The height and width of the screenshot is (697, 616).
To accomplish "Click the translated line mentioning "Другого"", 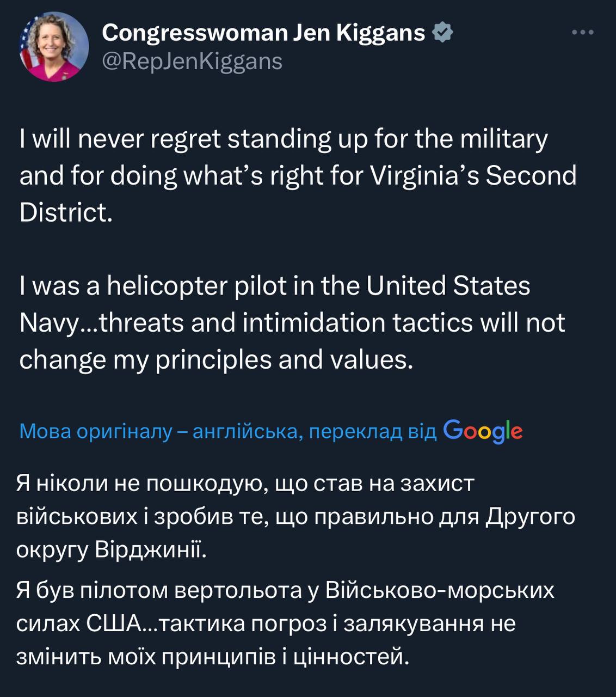I will point(295,516).
